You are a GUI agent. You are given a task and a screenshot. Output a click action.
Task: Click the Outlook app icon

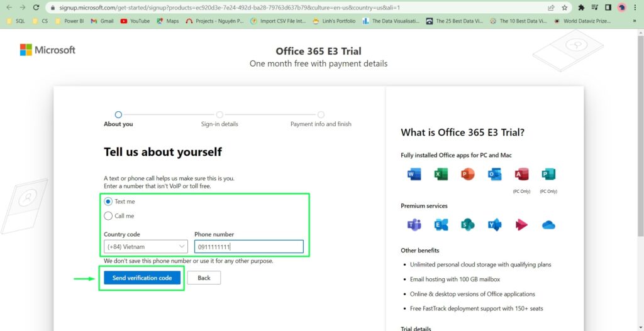[x=495, y=175]
